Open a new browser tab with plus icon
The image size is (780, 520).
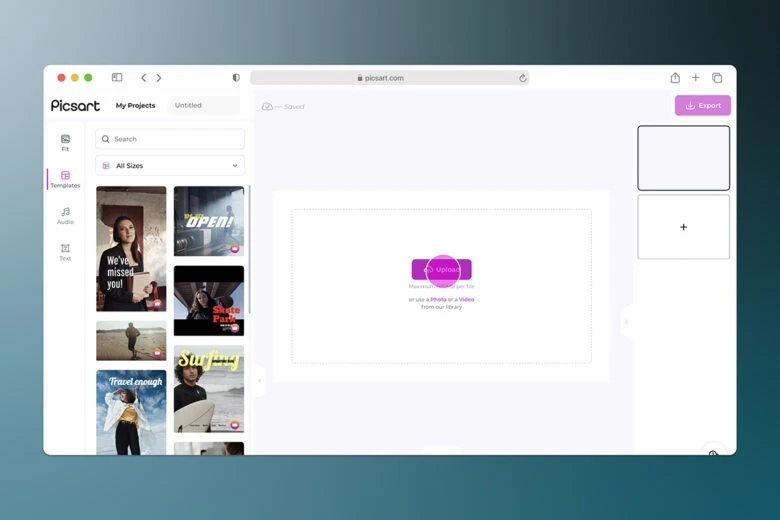click(x=696, y=78)
